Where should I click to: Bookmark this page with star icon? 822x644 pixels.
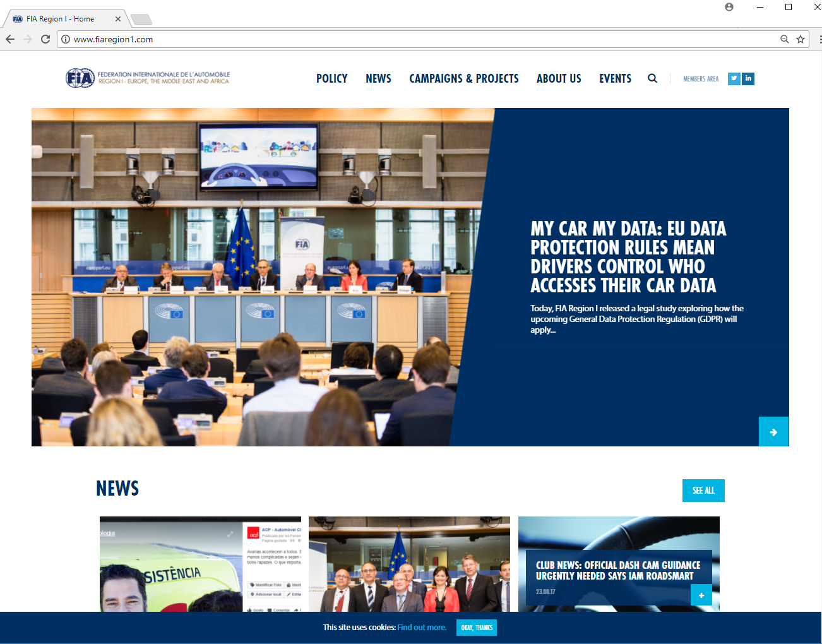pos(801,39)
